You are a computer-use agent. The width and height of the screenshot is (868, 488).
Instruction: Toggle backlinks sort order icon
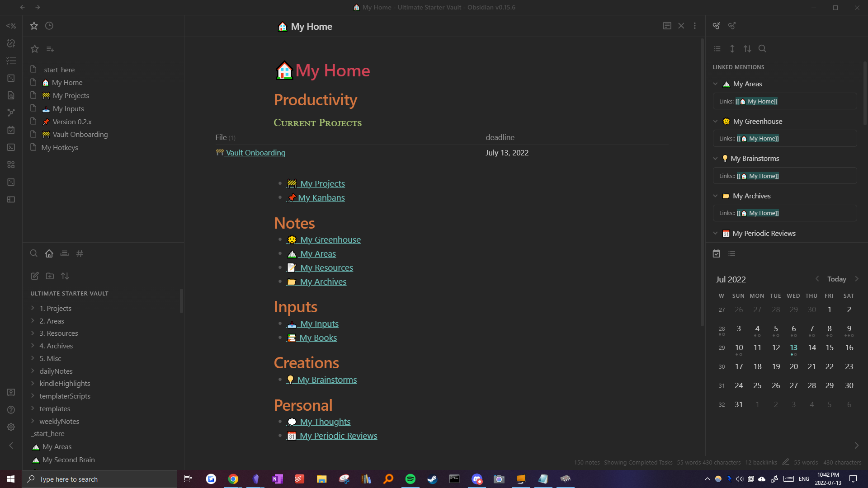pyautogui.click(x=747, y=49)
